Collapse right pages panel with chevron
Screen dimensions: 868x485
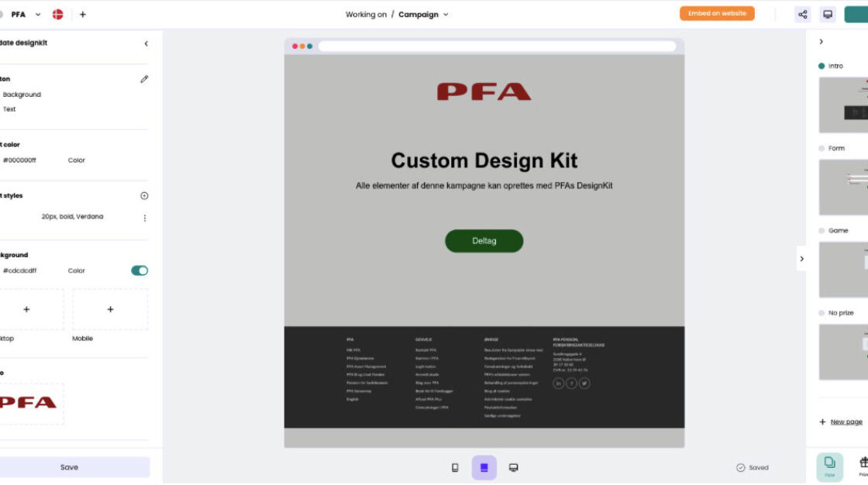[x=821, y=42]
